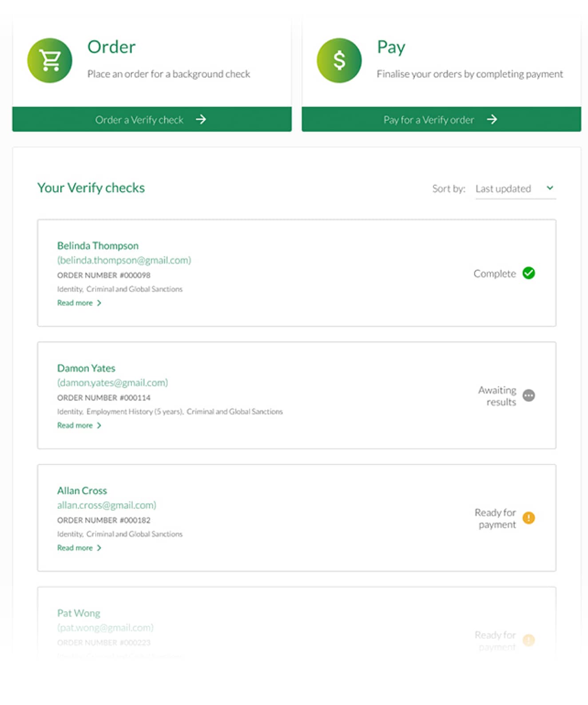
Task: Click the Pat Wong order card name
Action: (x=79, y=614)
